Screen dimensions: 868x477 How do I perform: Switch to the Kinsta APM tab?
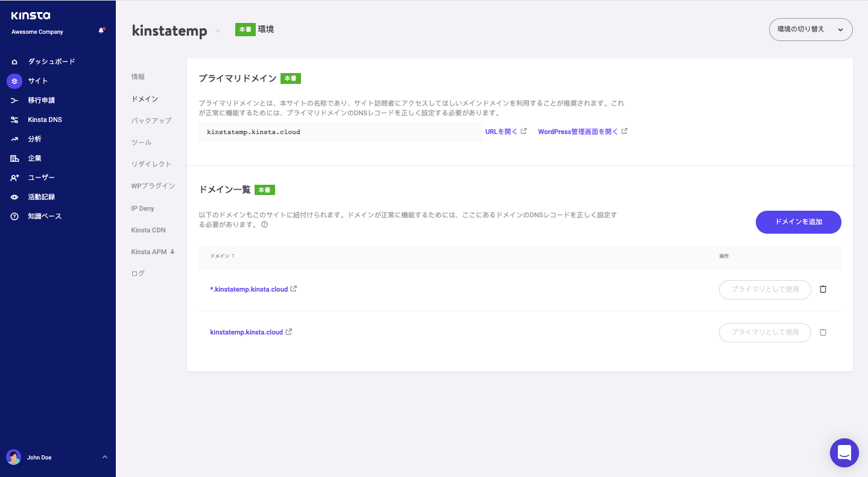coord(149,252)
